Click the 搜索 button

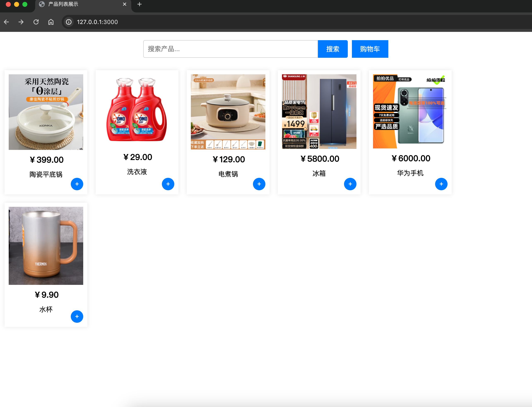pyautogui.click(x=333, y=49)
